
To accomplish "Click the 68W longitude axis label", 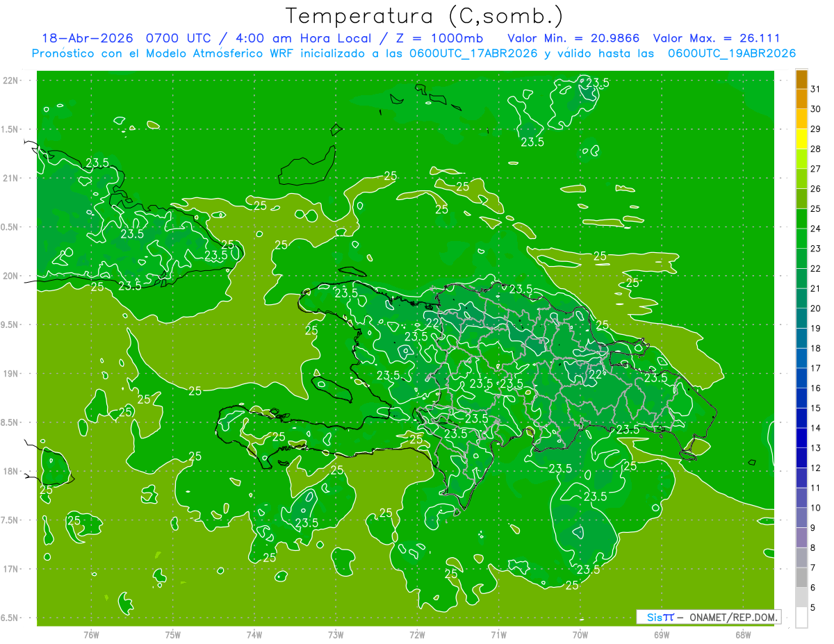I will 742,634.
